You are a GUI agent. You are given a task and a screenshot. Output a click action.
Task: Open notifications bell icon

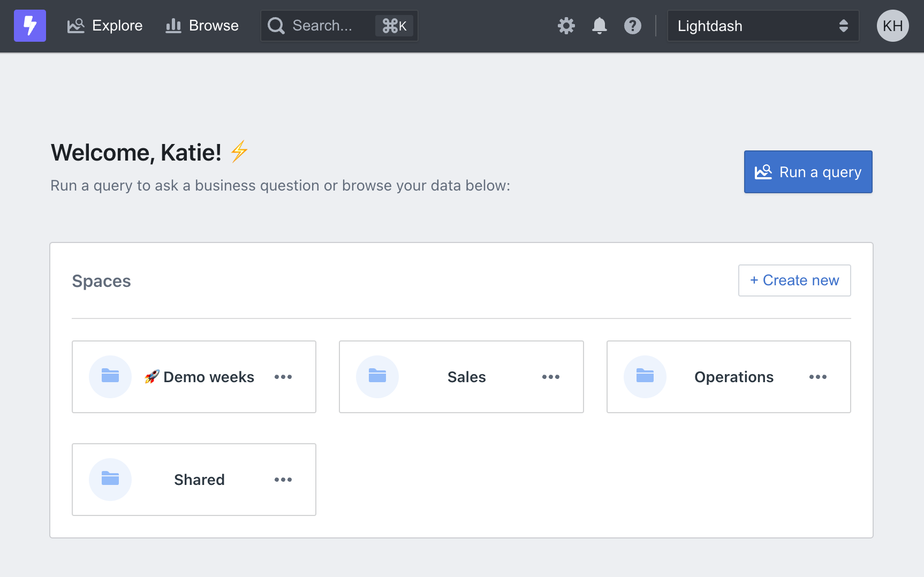600,26
